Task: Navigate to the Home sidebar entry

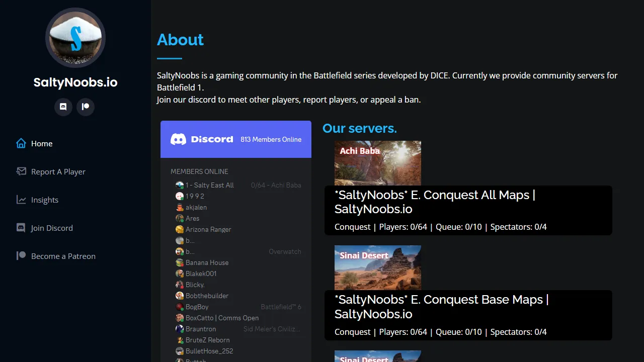Action: point(42,143)
